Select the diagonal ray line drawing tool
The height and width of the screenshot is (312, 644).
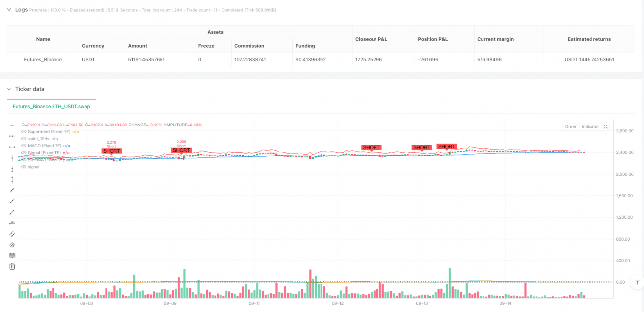pyautogui.click(x=12, y=201)
